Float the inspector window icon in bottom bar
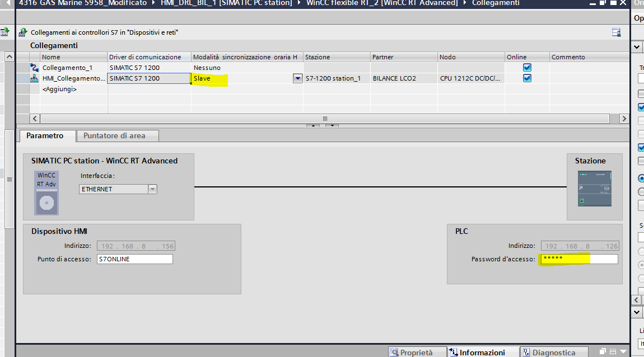The height and width of the screenshot is (357, 644). tap(603, 351)
